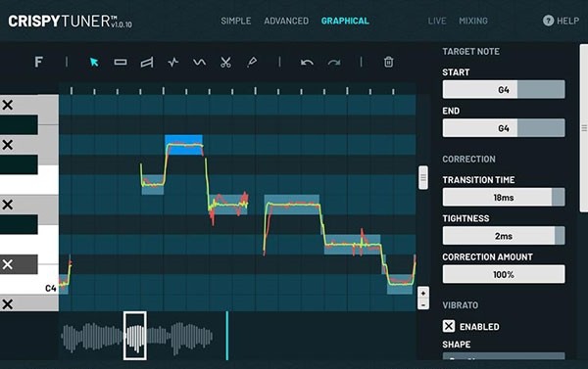Switch to the Advanced tab
588x369 pixels.
[286, 21]
